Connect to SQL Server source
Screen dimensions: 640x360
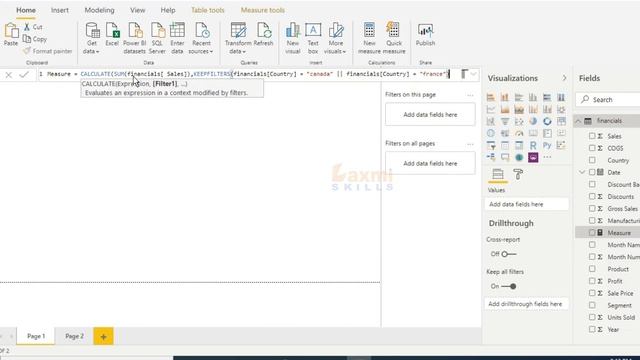point(157,38)
